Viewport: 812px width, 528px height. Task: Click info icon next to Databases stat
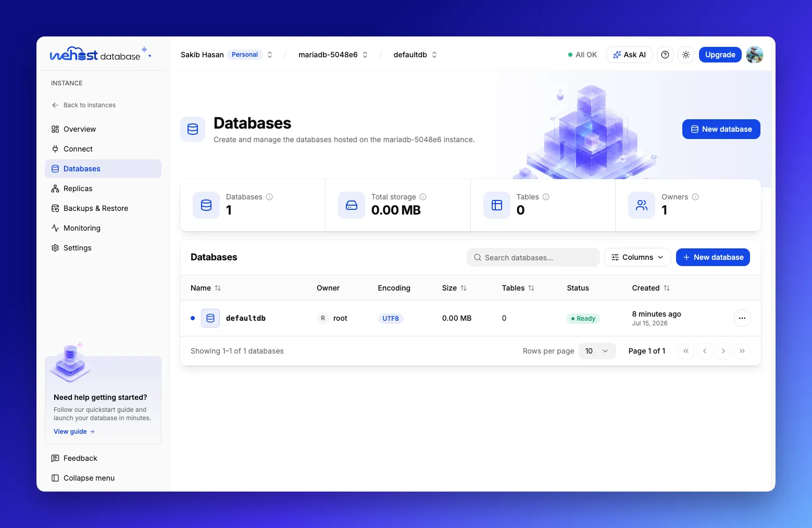[x=269, y=197]
